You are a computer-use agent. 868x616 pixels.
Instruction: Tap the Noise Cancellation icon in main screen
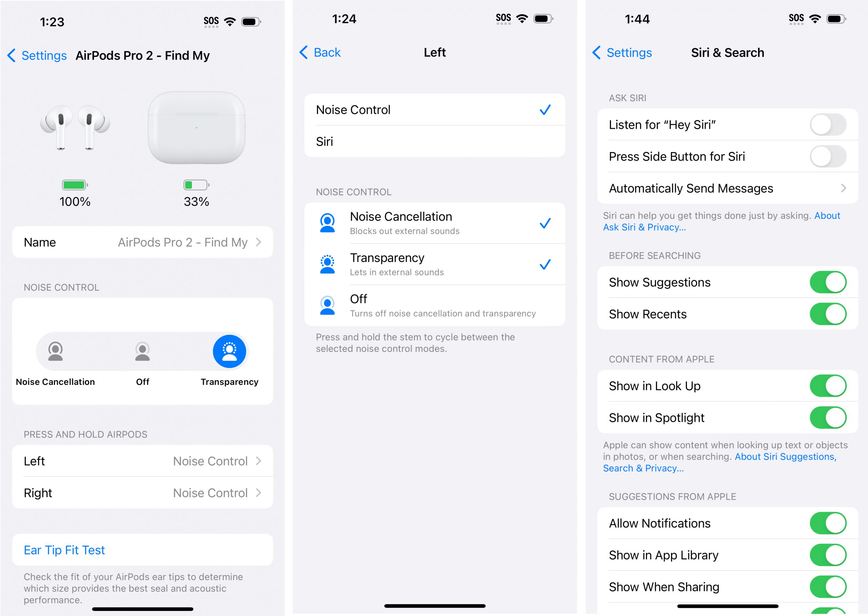[x=56, y=351]
